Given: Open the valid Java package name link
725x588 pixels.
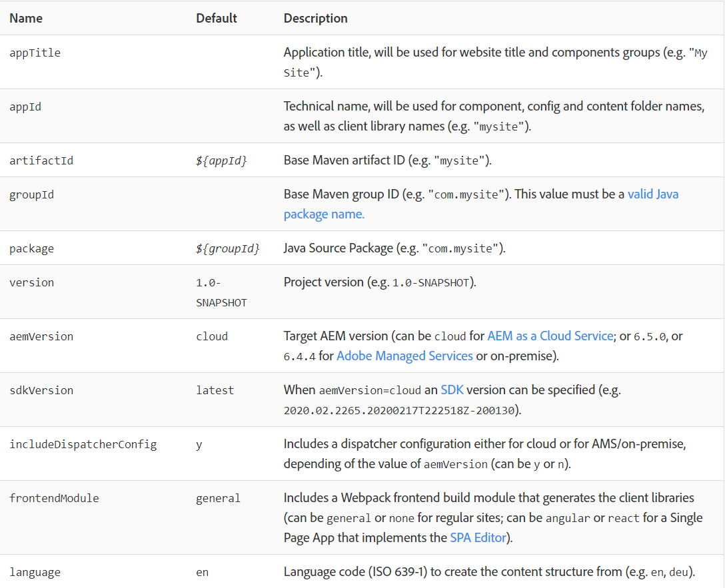Looking at the screenshot, I should 653,194.
